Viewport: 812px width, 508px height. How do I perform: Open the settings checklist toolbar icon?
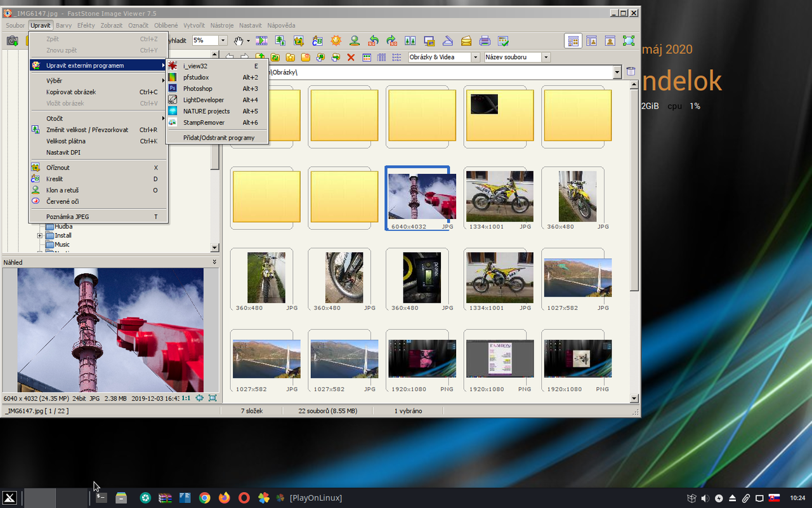[x=503, y=41]
